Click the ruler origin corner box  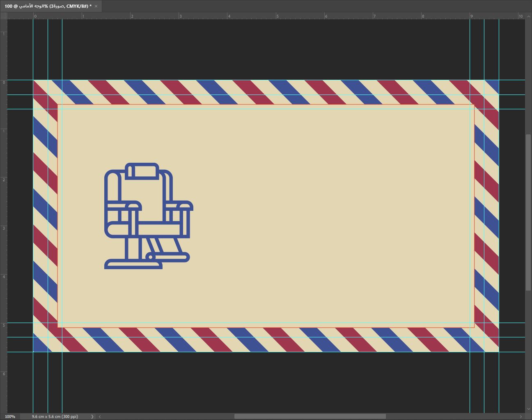4,16
